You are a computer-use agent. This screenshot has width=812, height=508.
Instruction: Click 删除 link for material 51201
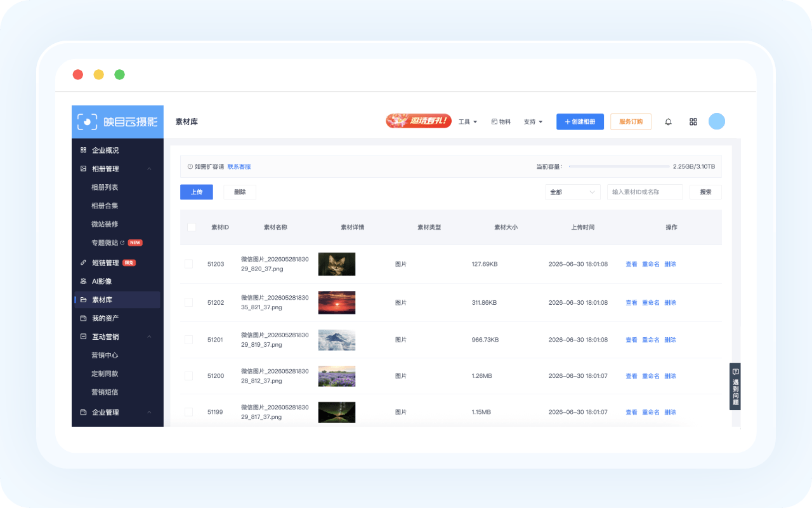tap(671, 340)
